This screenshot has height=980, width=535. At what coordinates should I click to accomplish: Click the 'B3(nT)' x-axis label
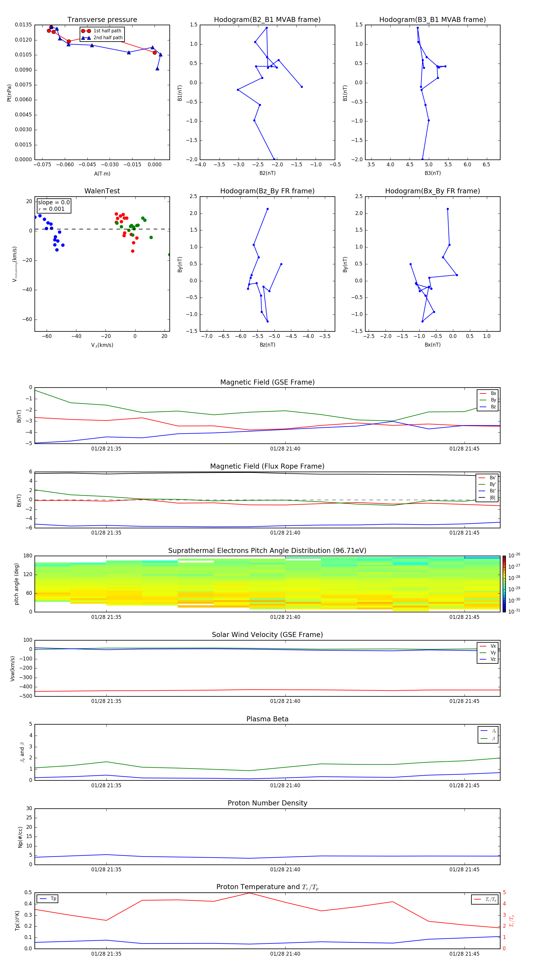coord(432,173)
